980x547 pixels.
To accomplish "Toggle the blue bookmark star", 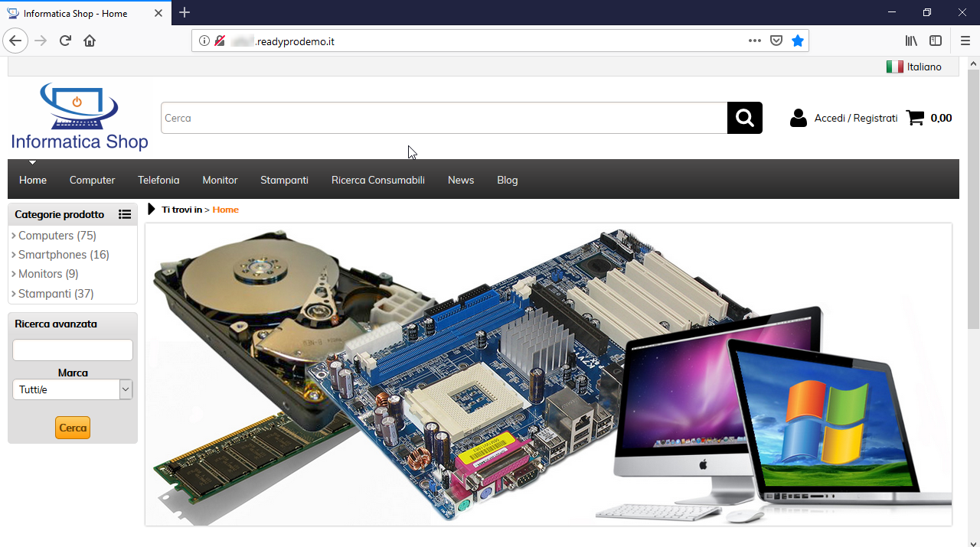I will click(x=798, y=41).
